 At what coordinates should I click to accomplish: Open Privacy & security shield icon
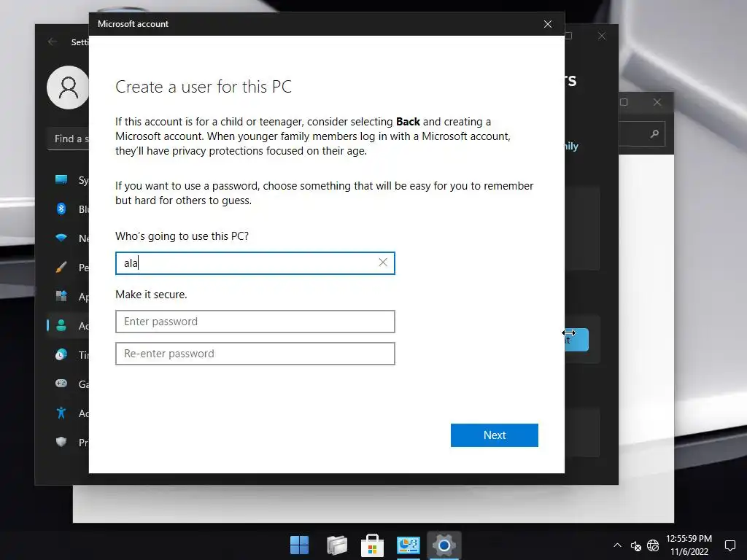click(x=61, y=442)
